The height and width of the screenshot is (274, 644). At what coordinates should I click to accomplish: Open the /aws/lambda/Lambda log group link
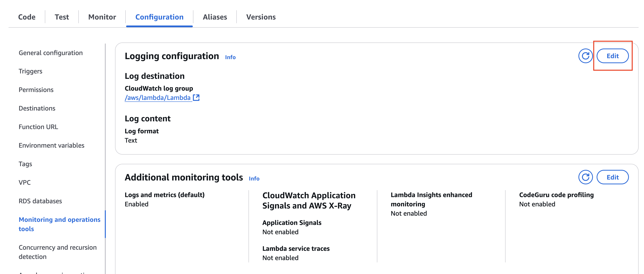(x=158, y=98)
